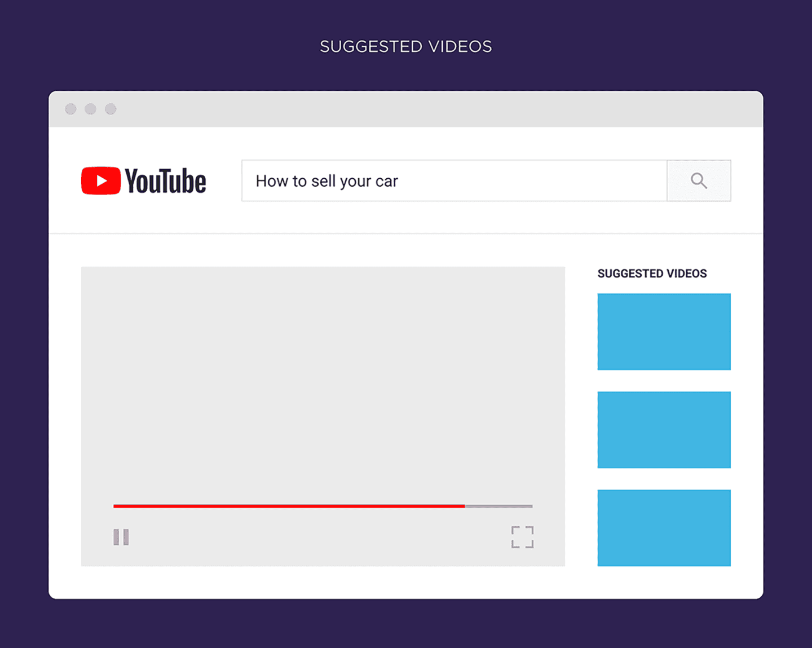Viewport: 812px width, 648px height.
Task: Click the search button at the bar's right edge
Action: click(699, 180)
